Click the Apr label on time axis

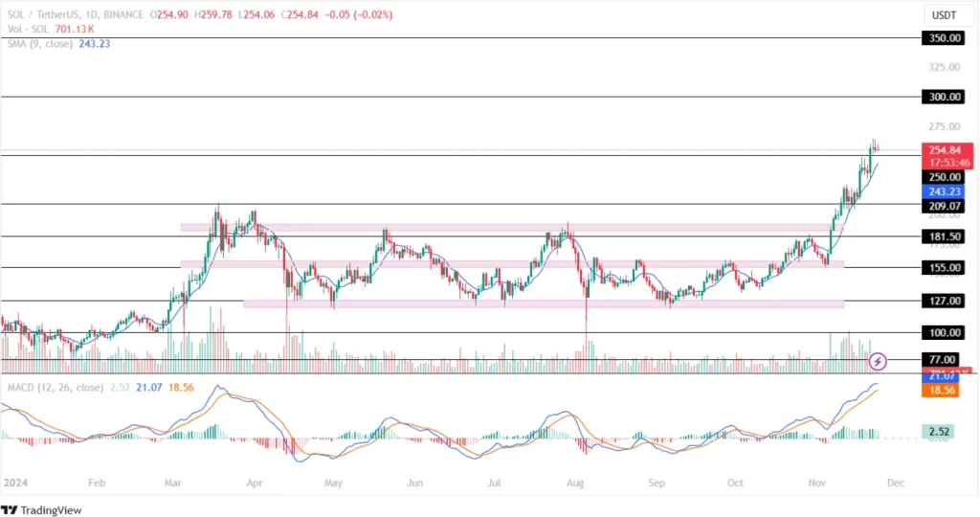pyautogui.click(x=255, y=483)
